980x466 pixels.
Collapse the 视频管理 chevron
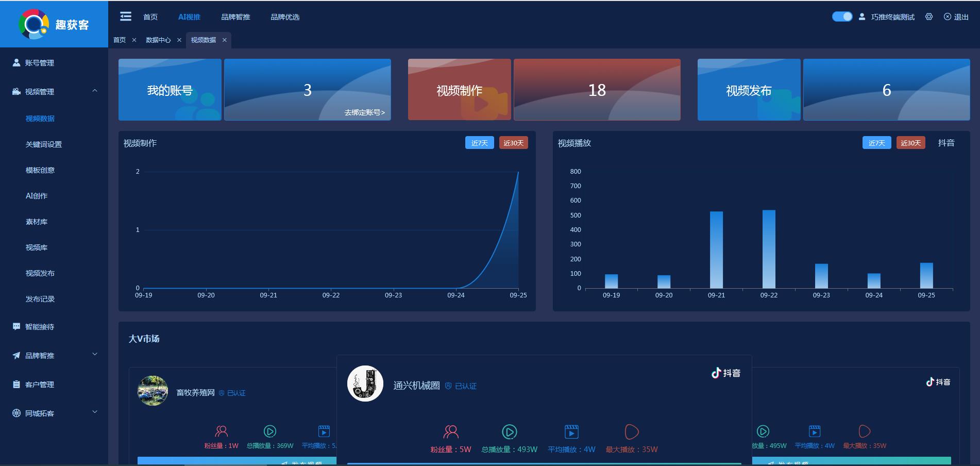pyautogui.click(x=95, y=91)
